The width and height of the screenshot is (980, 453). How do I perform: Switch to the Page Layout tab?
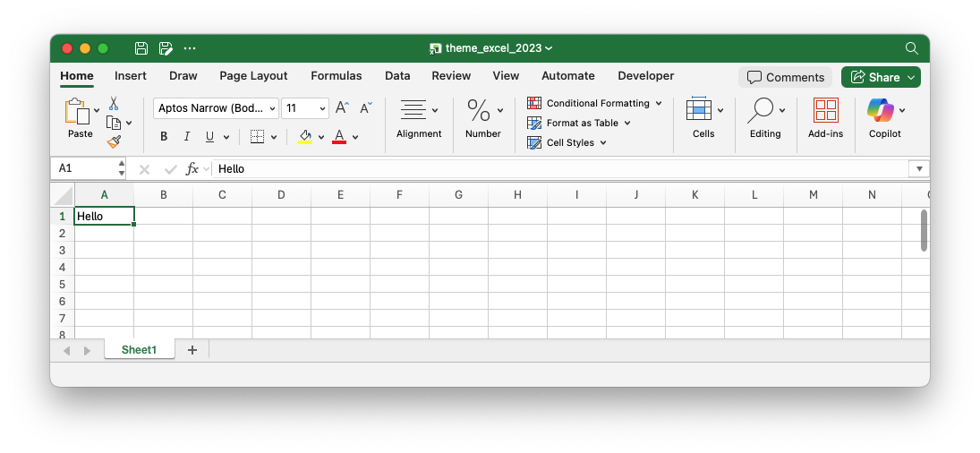(253, 75)
